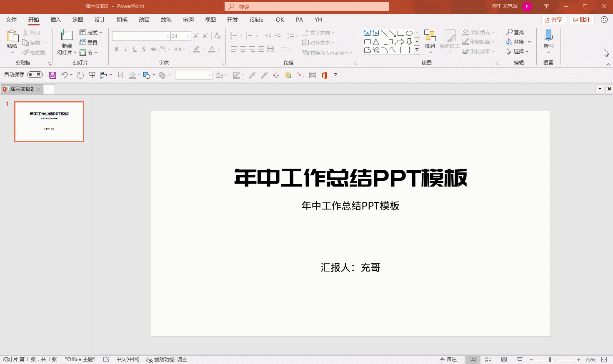The width and height of the screenshot is (613, 364).
Task: Switch to Slide Sorter view in status bar
Action: [x=488, y=359]
